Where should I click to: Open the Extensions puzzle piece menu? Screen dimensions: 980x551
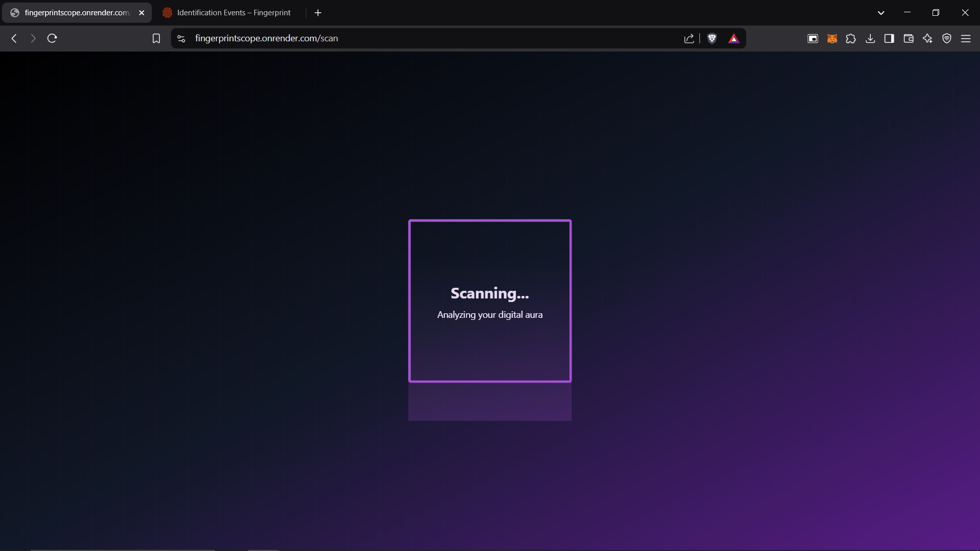pyautogui.click(x=851, y=39)
